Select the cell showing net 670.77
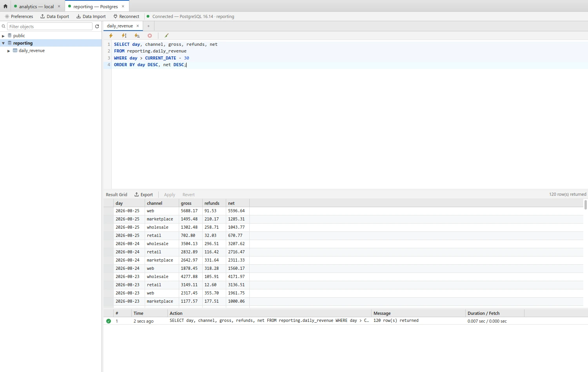The image size is (588, 372). click(x=238, y=236)
